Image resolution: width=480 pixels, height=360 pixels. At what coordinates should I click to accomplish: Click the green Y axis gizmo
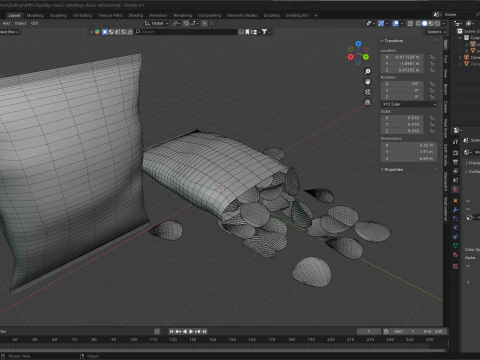coord(366,57)
